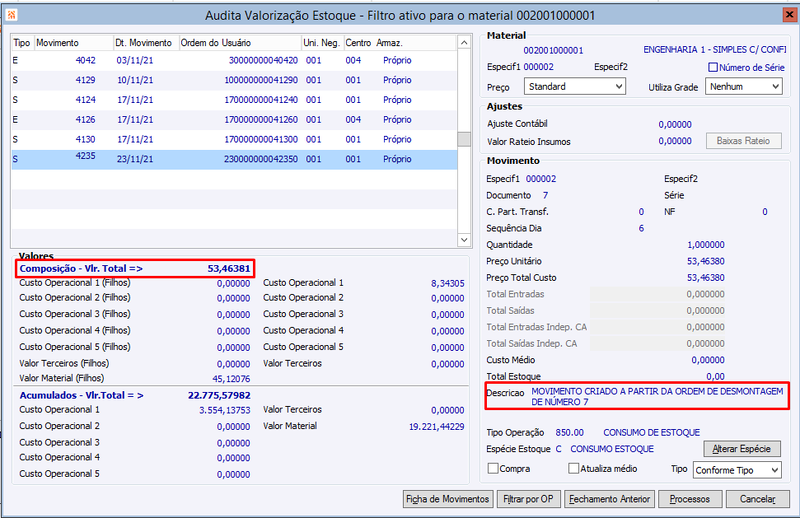Click the Filtrar por OP button
The height and width of the screenshot is (518, 800).
point(528,499)
